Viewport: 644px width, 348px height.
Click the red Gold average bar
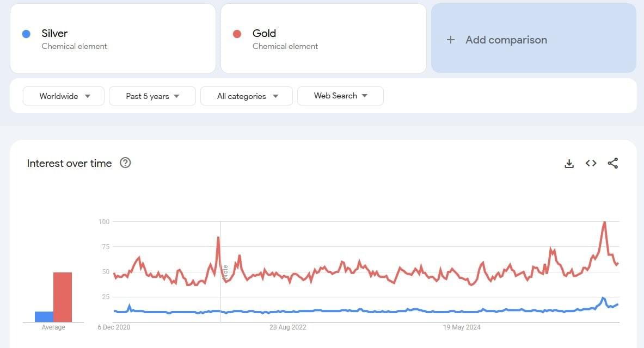coord(63,297)
